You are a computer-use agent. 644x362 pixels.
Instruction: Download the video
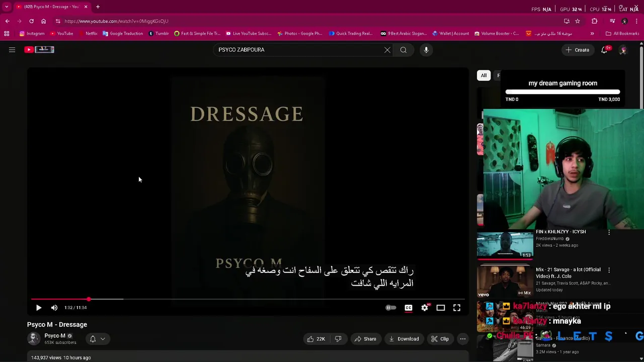click(x=404, y=339)
